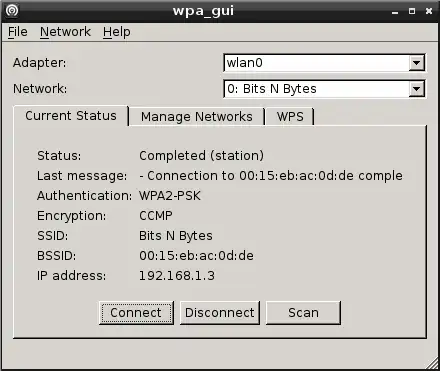440x371 pixels.
Task: Expand the Network dropdown arrow
Action: 416,89
